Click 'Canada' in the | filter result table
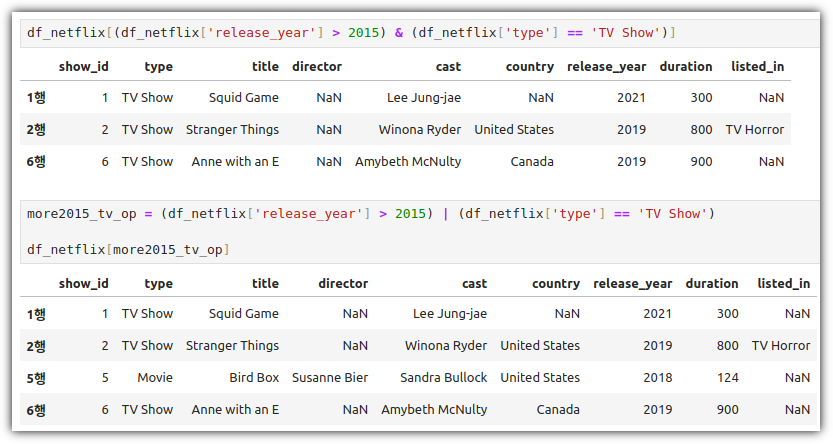Viewport: 833px width, 444px height. pyautogui.click(x=558, y=409)
